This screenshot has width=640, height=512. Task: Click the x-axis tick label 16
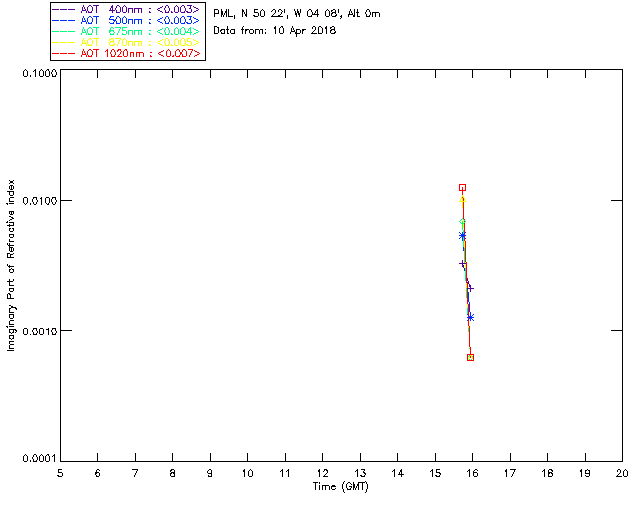[473, 474]
